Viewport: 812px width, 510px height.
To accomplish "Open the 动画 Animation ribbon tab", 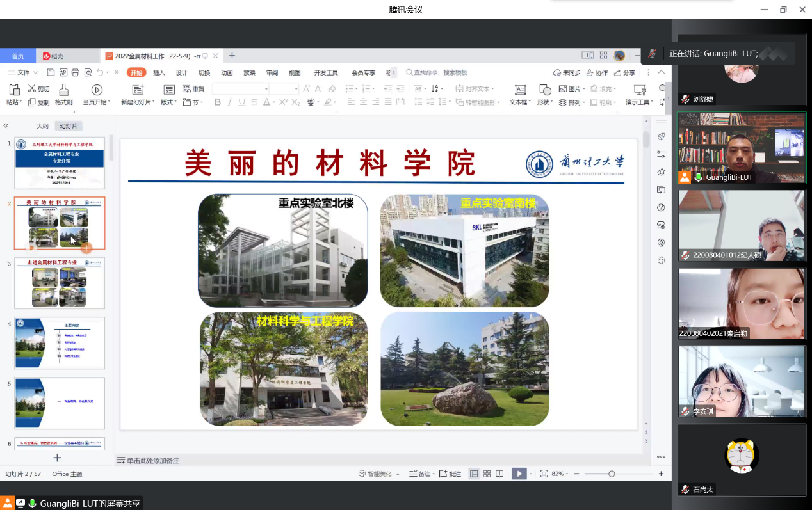I will pos(227,73).
